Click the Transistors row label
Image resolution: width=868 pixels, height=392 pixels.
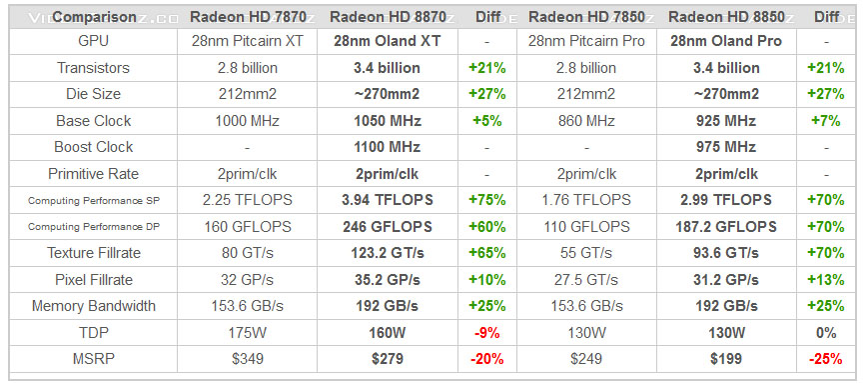point(94,68)
